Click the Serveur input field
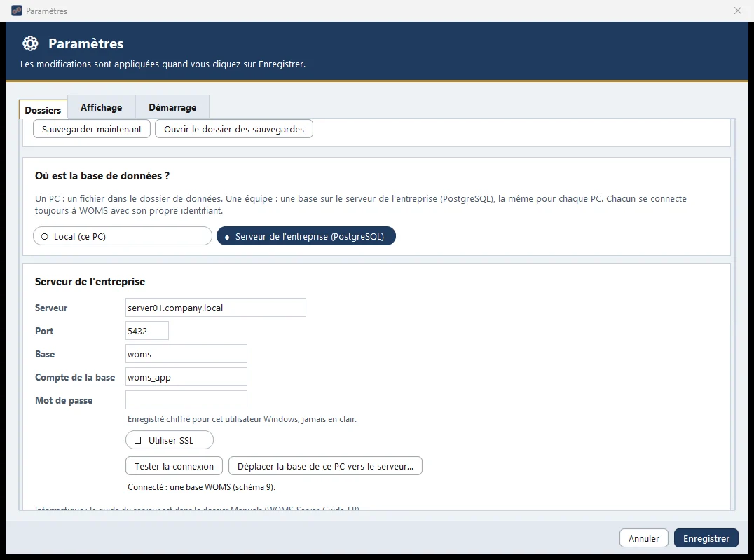The height and width of the screenshot is (560, 754). coord(215,308)
